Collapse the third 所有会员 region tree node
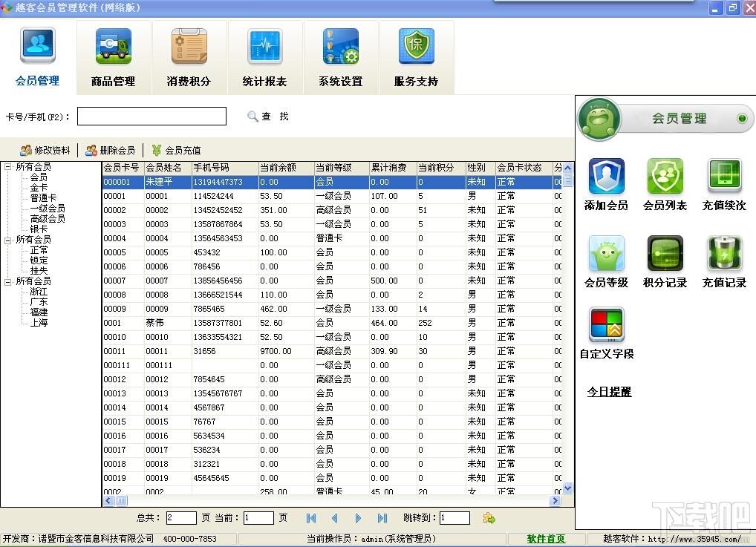Screen dimensions: 756x547 [7, 281]
